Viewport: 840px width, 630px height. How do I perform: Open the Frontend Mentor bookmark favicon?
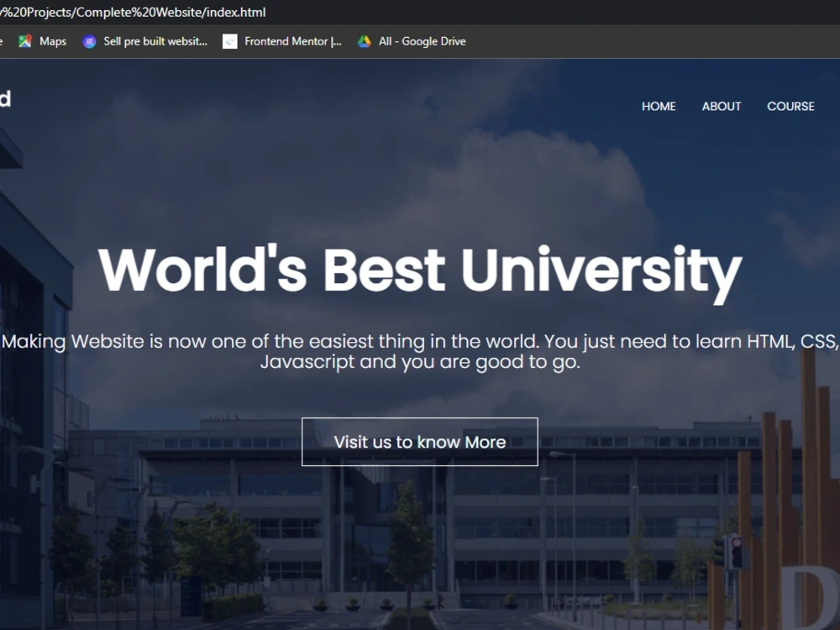tap(230, 41)
